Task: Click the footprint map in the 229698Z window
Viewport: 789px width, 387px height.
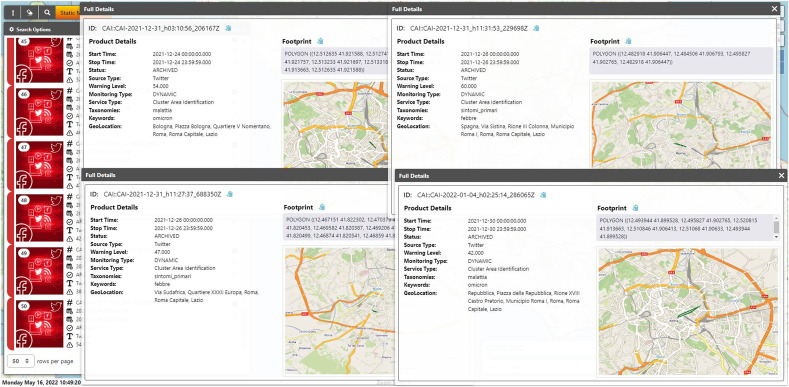Action: coord(681,125)
